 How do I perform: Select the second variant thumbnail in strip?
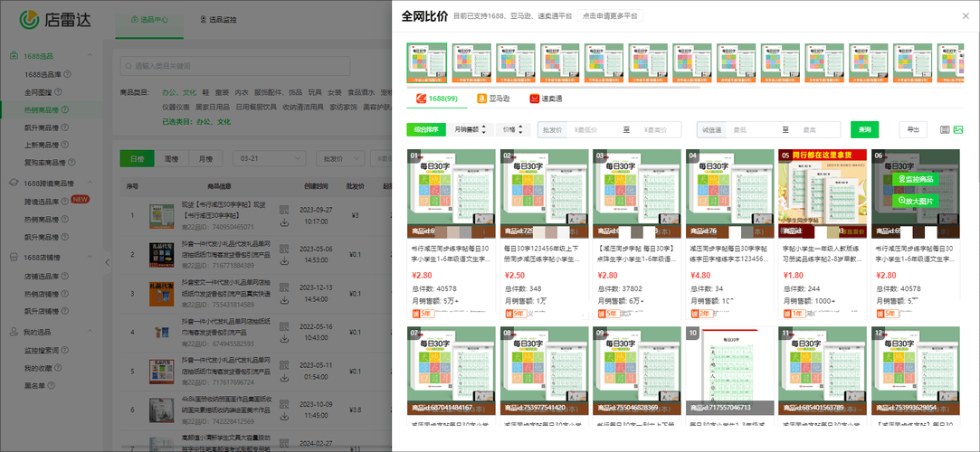pyautogui.click(x=471, y=63)
